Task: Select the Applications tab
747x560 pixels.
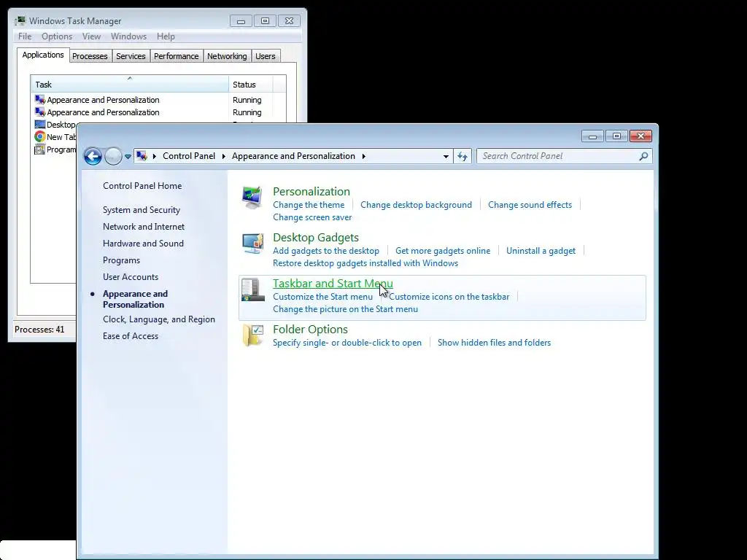Action: point(43,55)
